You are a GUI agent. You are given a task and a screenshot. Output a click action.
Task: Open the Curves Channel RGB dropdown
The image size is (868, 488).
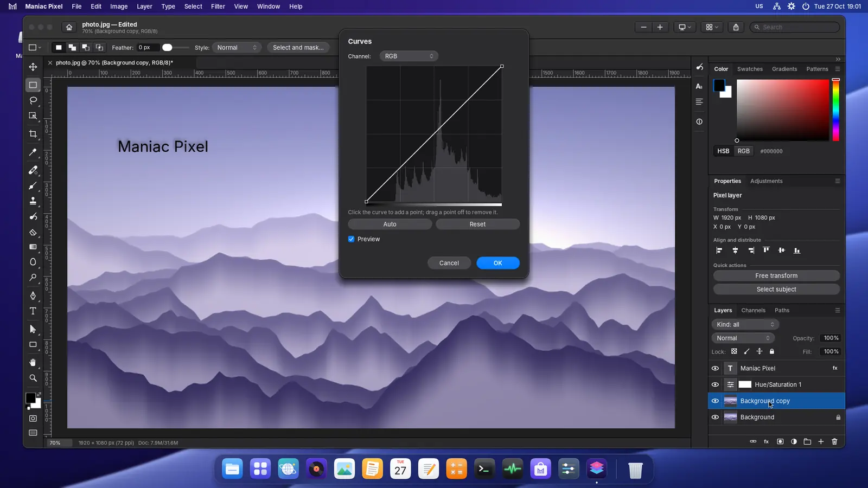coord(409,56)
